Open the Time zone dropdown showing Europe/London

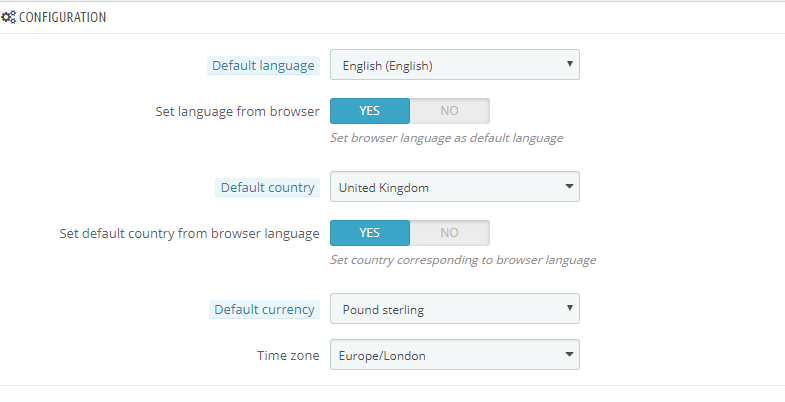click(445, 354)
